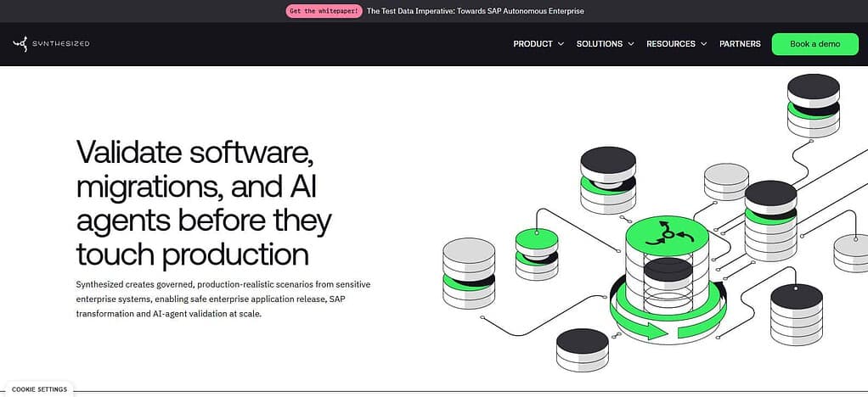Open the SOLUTIONS menu

(600, 43)
